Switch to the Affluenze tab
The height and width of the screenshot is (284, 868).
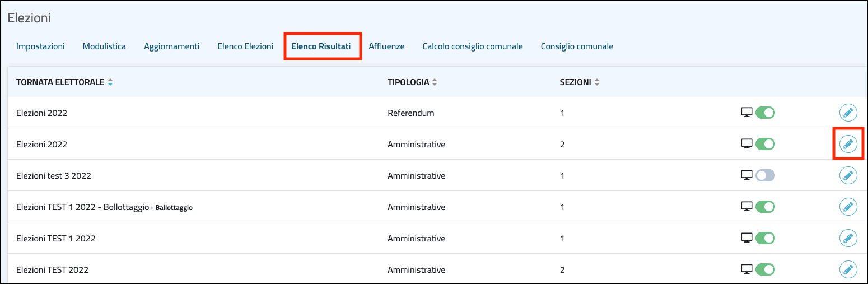(386, 46)
